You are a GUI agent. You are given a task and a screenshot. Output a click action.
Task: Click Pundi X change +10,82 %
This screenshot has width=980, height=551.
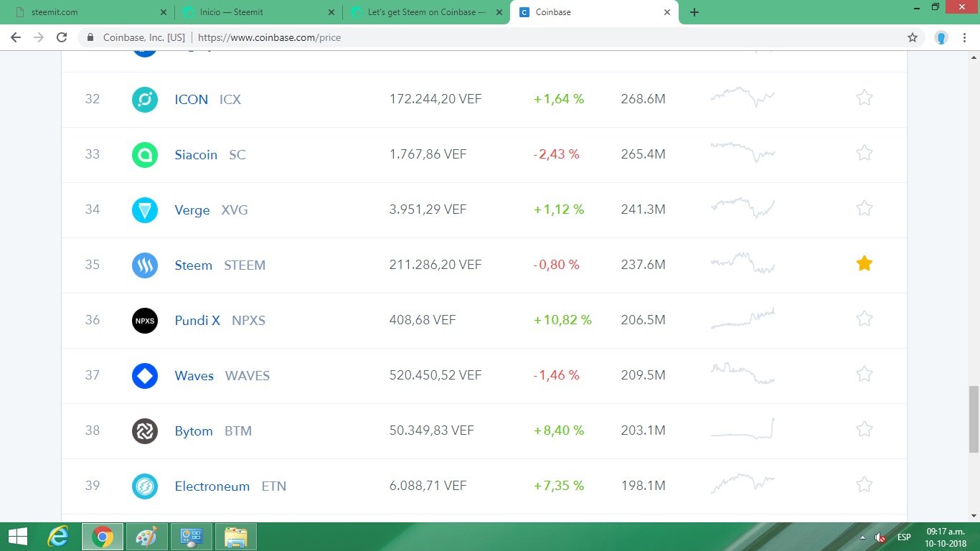coord(563,321)
